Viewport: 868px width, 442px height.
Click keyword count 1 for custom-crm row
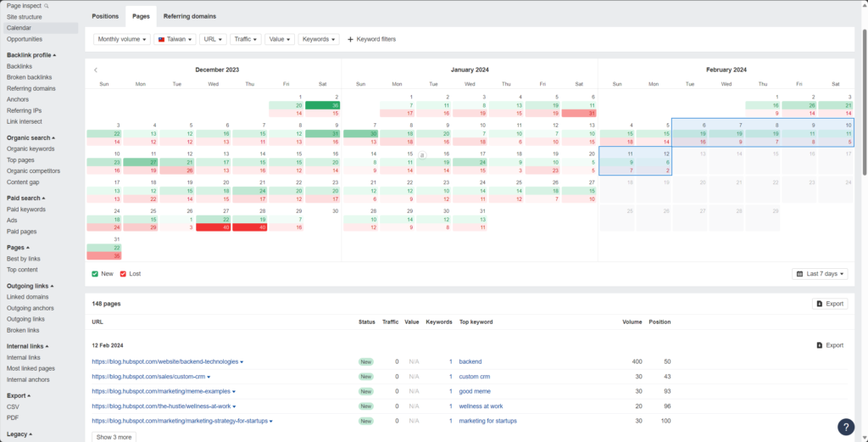(451, 377)
